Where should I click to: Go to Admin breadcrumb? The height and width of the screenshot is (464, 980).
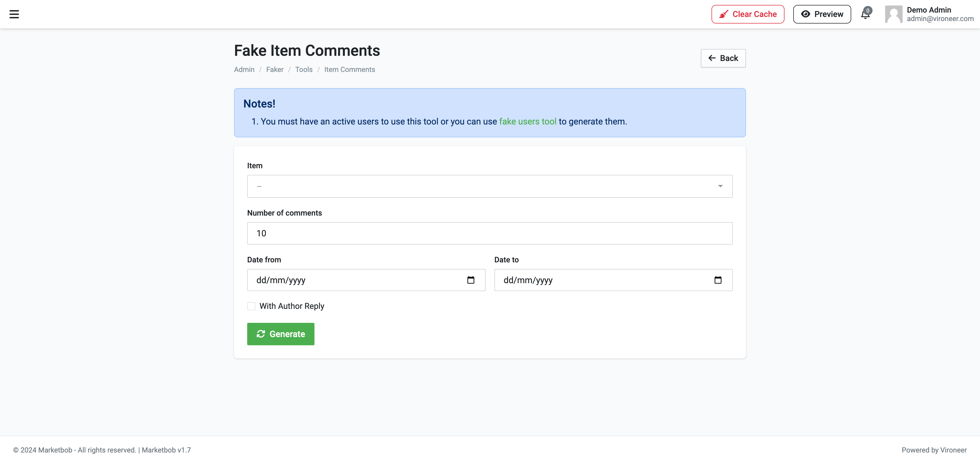[x=244, y=69]
